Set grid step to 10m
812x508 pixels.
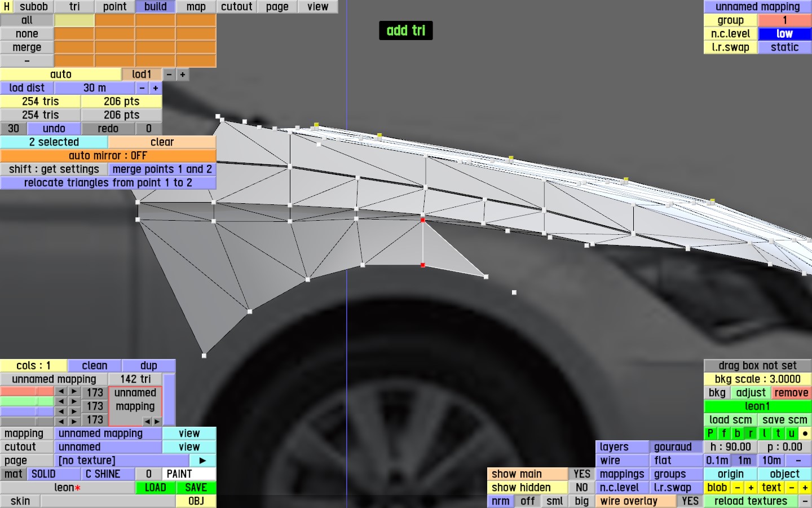[771, 461]
